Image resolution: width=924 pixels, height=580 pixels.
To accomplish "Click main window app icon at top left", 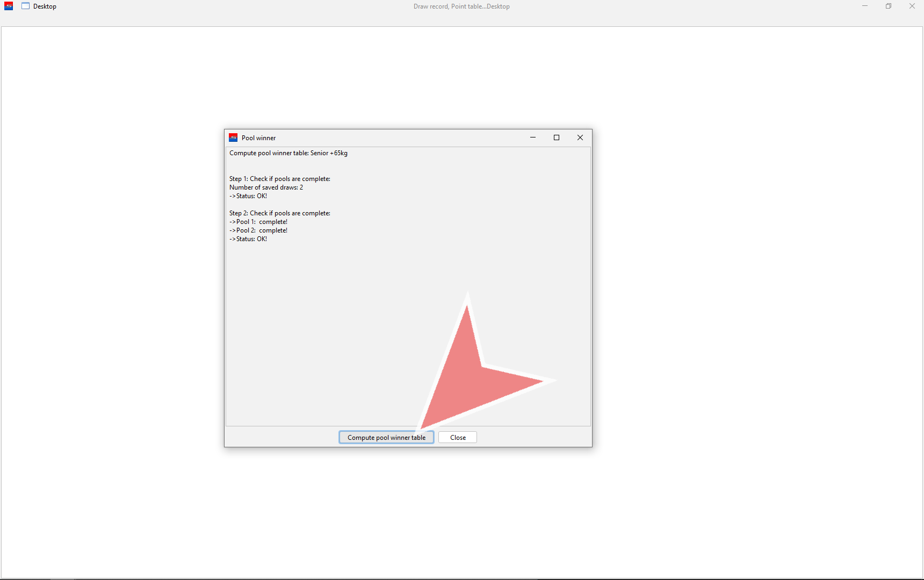I will (x=9, y=6).
